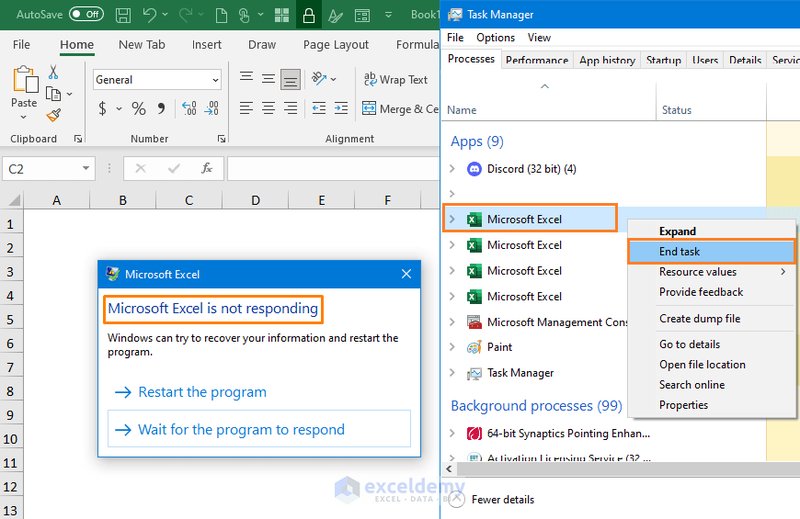Screen dimensions: 800x519
Task: Click Align Right icon
Action: point(291,108)
